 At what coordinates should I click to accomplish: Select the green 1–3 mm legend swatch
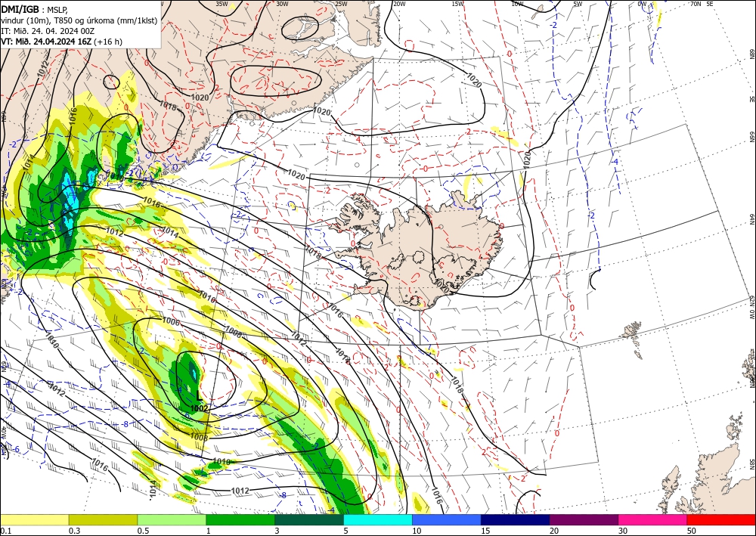pos(240,519)
